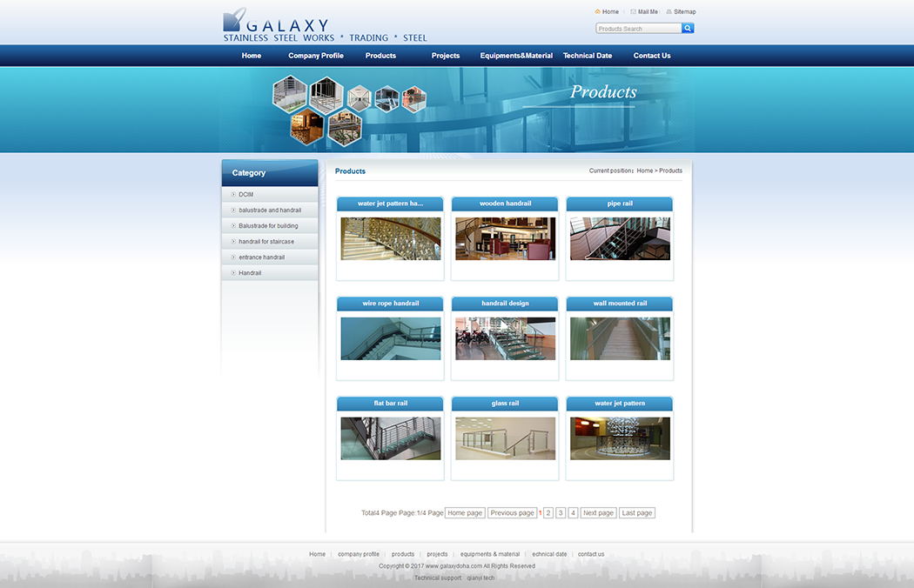The image size is (914, 588).
Task: View the glass rail product image
Action: coord(505,438)
